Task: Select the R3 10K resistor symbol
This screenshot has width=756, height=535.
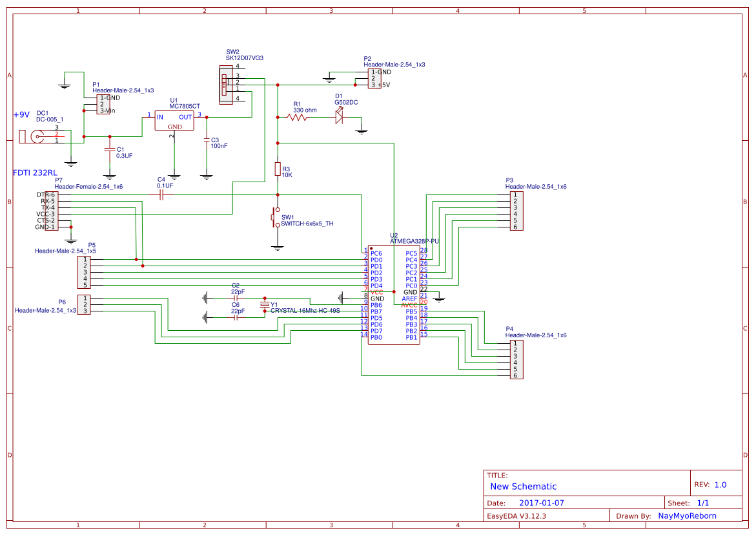Action: 278,169
